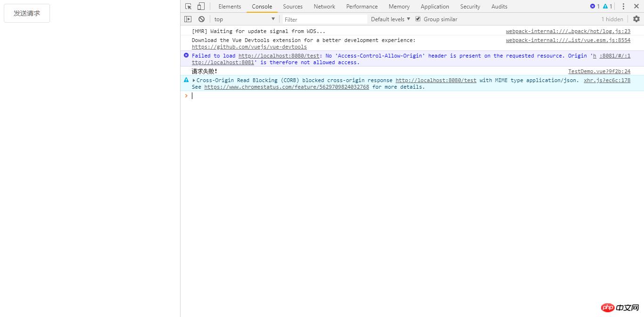This screenshot has height=317, width=644.
Task: Uncheck the Group similar checkbox
Action: (418, 19)
